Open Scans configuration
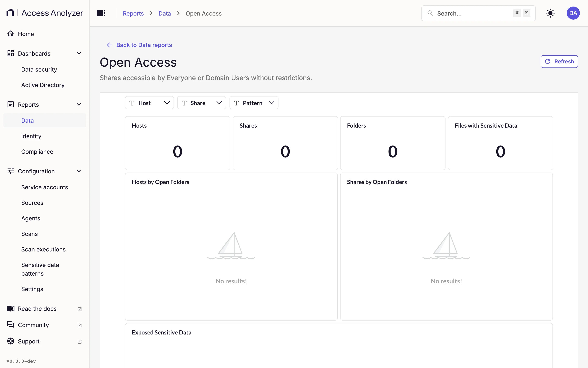This screenshot has width=588, height=368. click(x=45, y=234)
